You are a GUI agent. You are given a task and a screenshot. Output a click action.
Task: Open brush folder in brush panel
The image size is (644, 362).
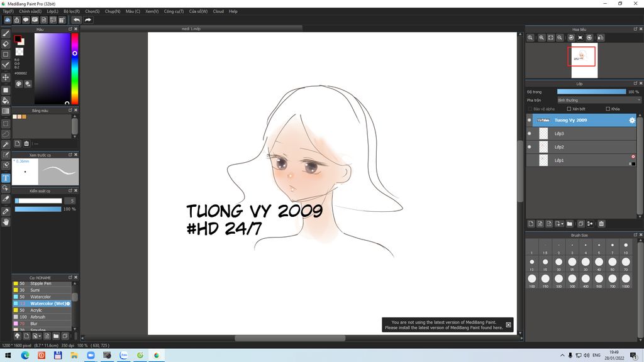click(x=56, y=336)
